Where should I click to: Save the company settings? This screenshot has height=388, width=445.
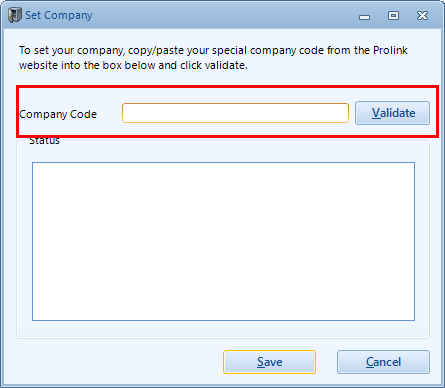269,362
